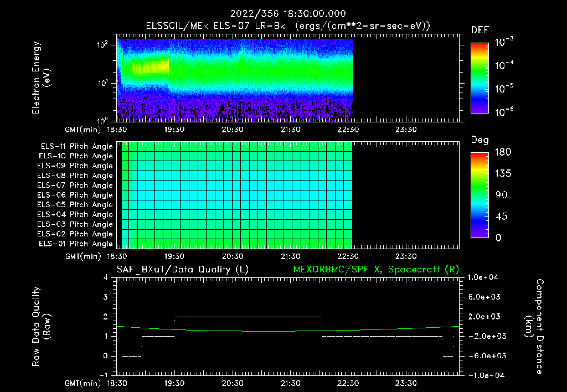Select the ELS-04 Pitch Angle row label
This screenshot has height=392, width=567.
tap(75, 214)
